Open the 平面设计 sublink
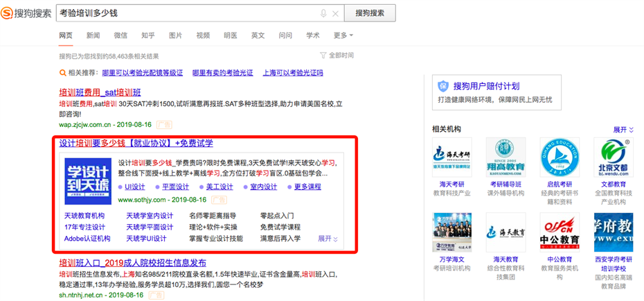Image resolution: width=644 pixels, height=301 pixels. [x=175, y=187]
